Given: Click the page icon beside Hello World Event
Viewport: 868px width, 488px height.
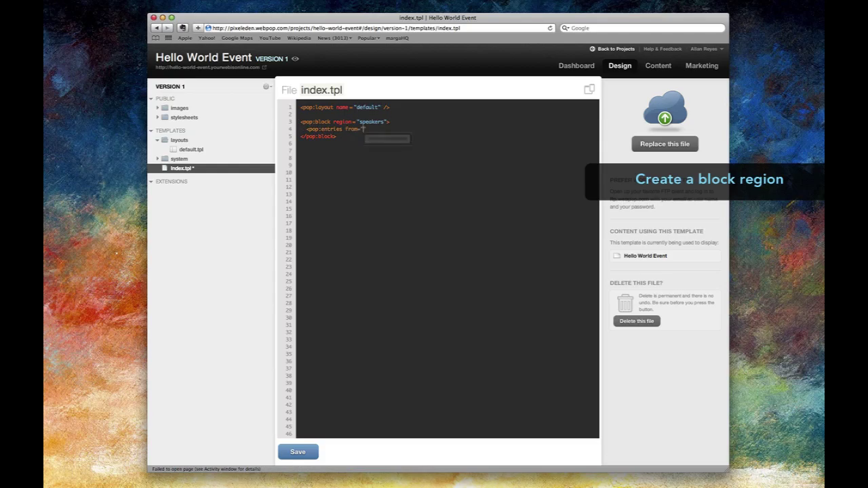Looking at the screenshot, I should 616,256.
